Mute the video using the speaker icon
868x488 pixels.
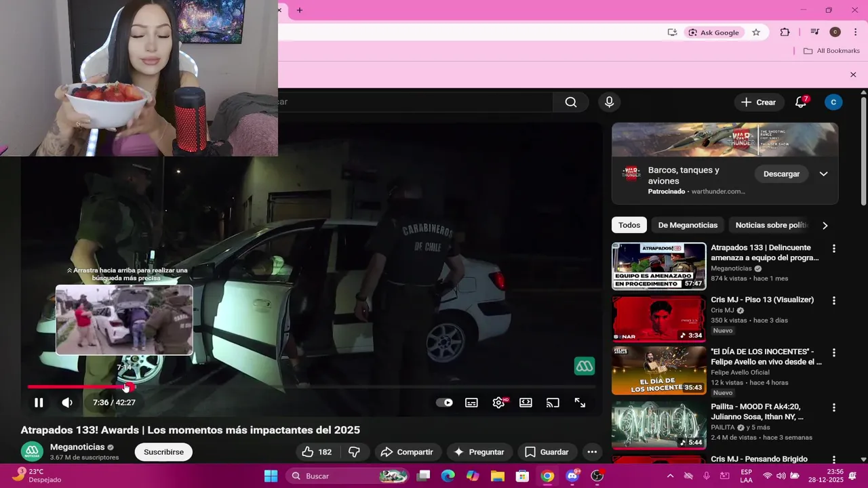point(67,403)
